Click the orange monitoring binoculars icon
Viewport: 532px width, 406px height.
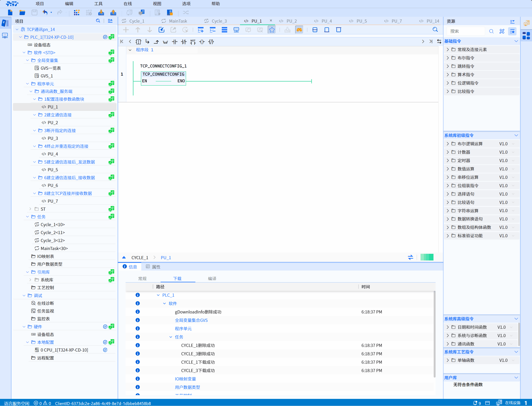299,30
